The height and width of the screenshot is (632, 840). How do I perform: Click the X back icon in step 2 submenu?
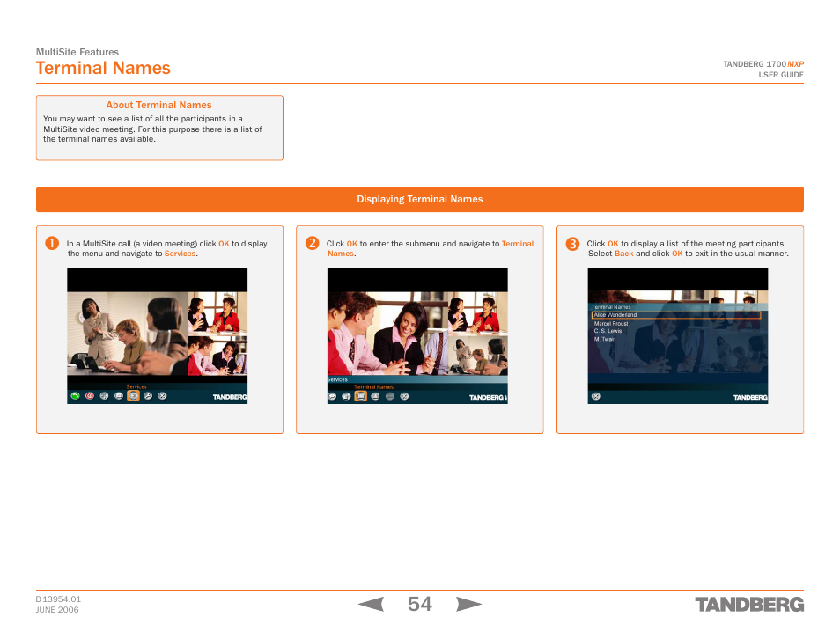(x=404, y=396)
